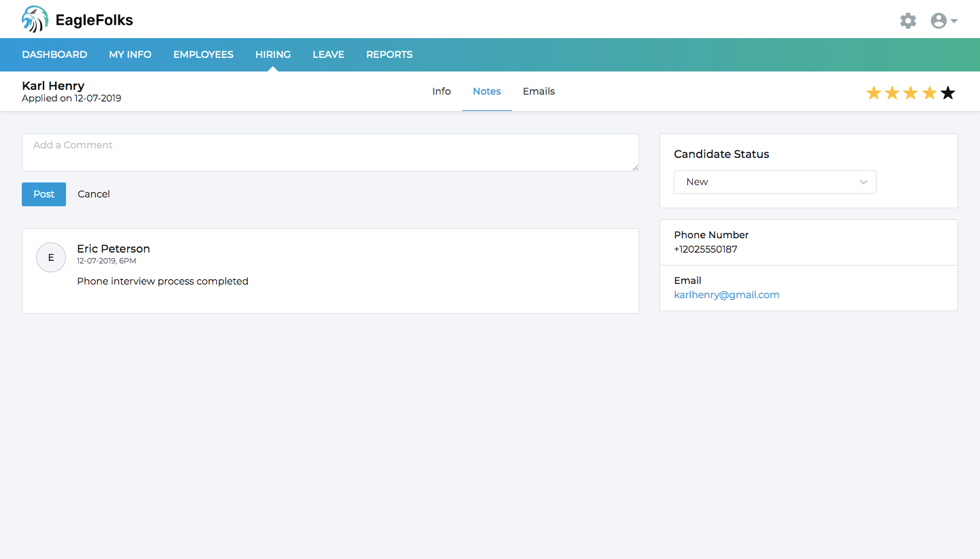This screenshot has width=980, height=559.
Task: Post the comment
Action: coord(44,194)
